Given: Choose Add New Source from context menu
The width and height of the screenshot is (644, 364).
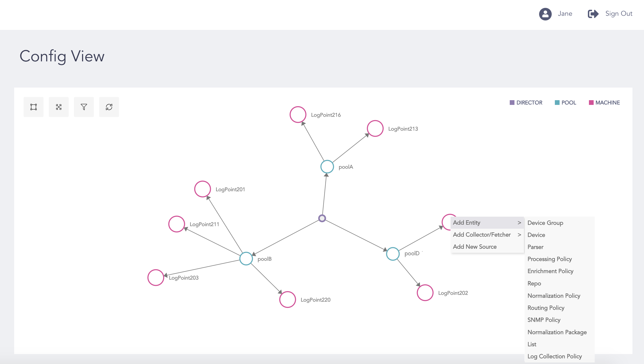Looking at the screenshot, I should pyautogui.click(x=475, y=247).
